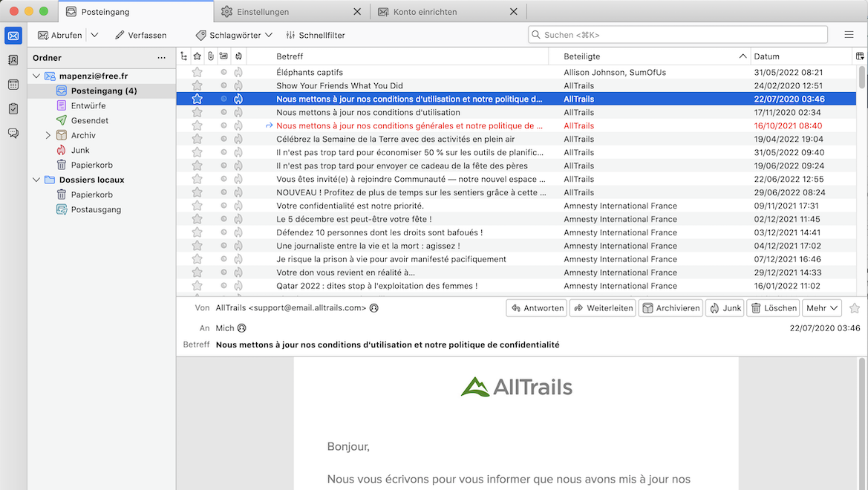Click the Löschen button
The width and height of the screenshot is (868, 490).
[774, 308]
